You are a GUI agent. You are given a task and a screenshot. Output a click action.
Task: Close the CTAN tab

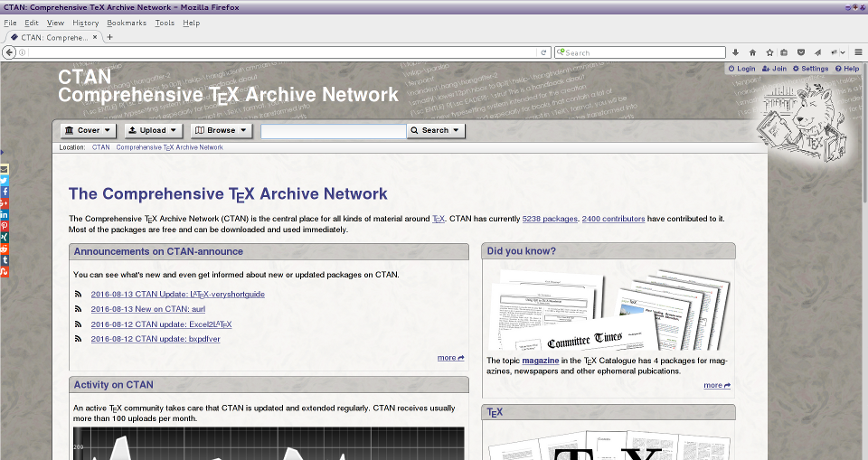[95, 37]
